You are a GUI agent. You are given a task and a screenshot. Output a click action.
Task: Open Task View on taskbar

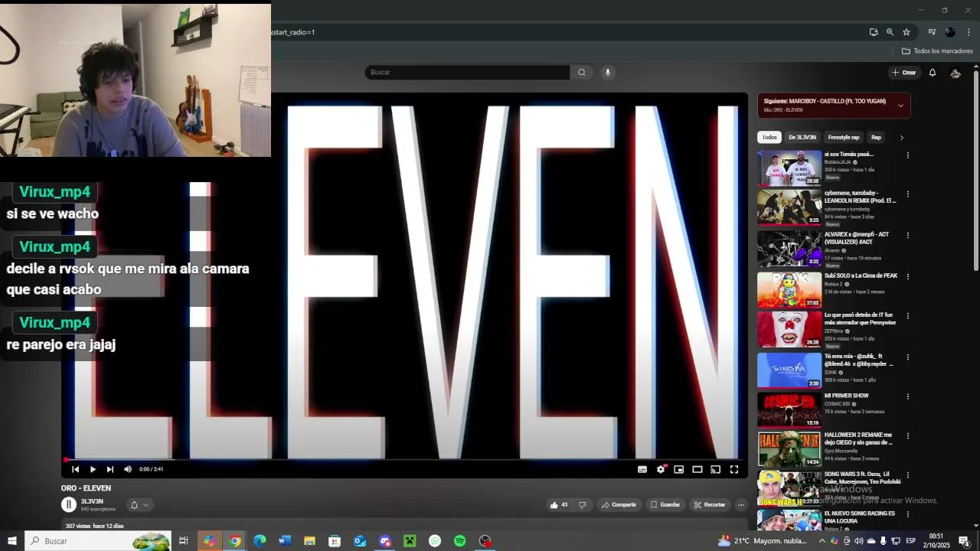[184, 541]
